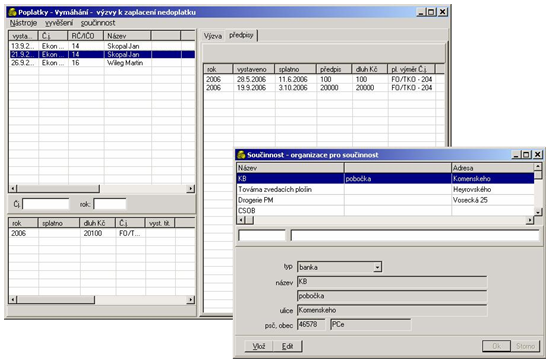Click right scroll arrow of top-left list
This screenshot has width=549, height=362.
pyautogui.click(x=190, y=189)
